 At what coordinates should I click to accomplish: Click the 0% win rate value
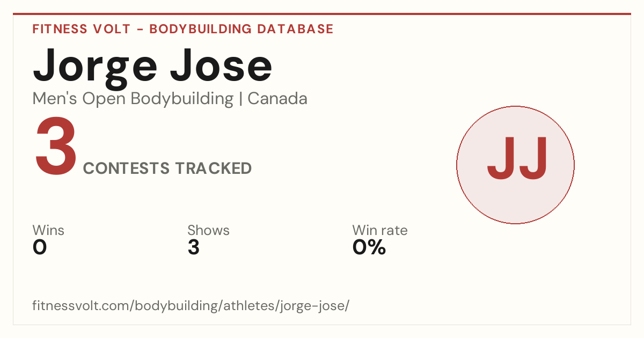tap(369, 247)
